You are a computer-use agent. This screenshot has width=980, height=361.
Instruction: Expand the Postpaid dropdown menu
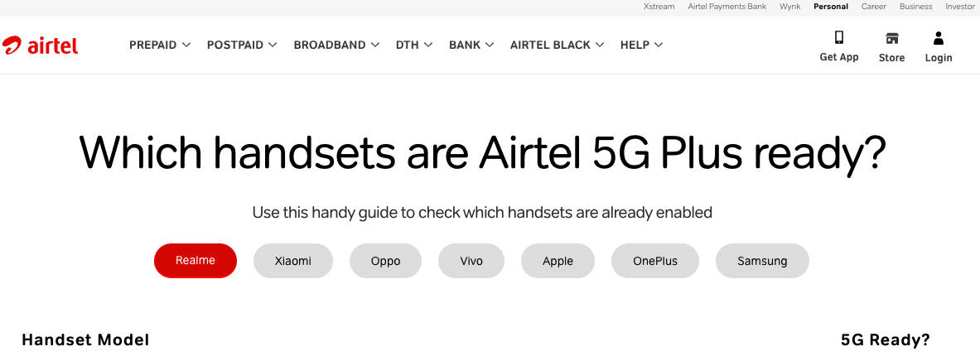point(242,45)
